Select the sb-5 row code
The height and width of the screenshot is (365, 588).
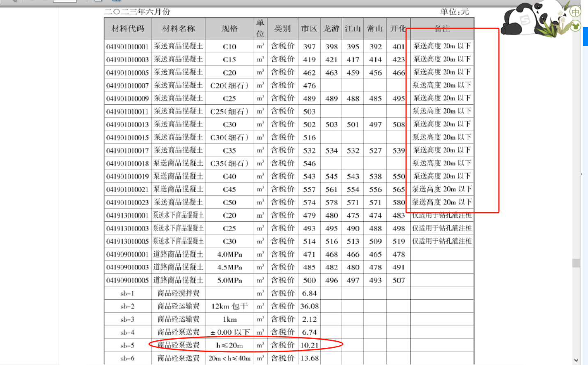pos(127,345)
